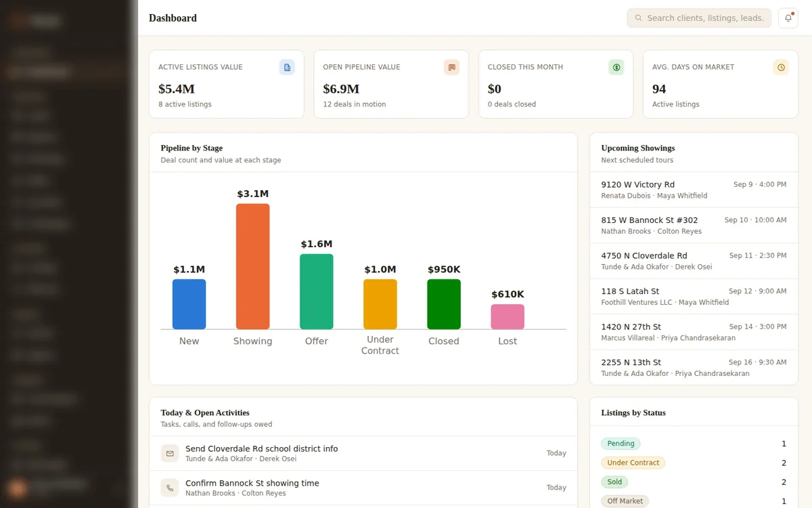Click the dark green Closed bar
812x508 pixels.
tap(444, 304)
